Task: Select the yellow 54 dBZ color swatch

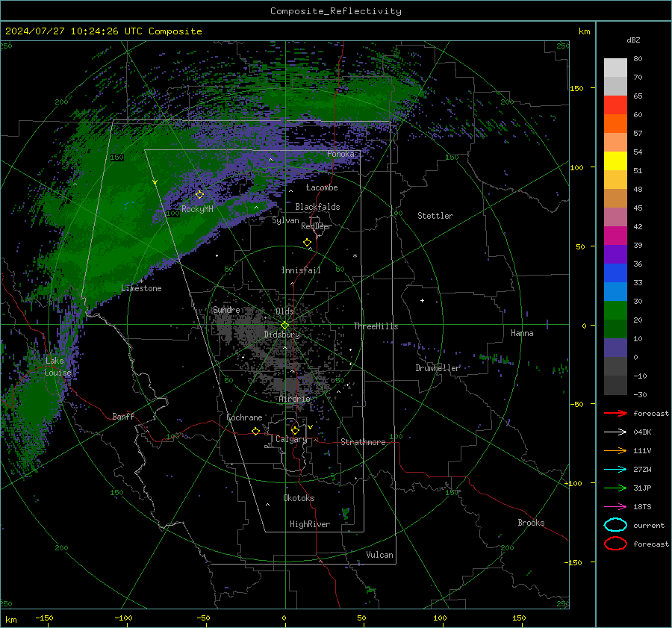Action: pos(615,161)
